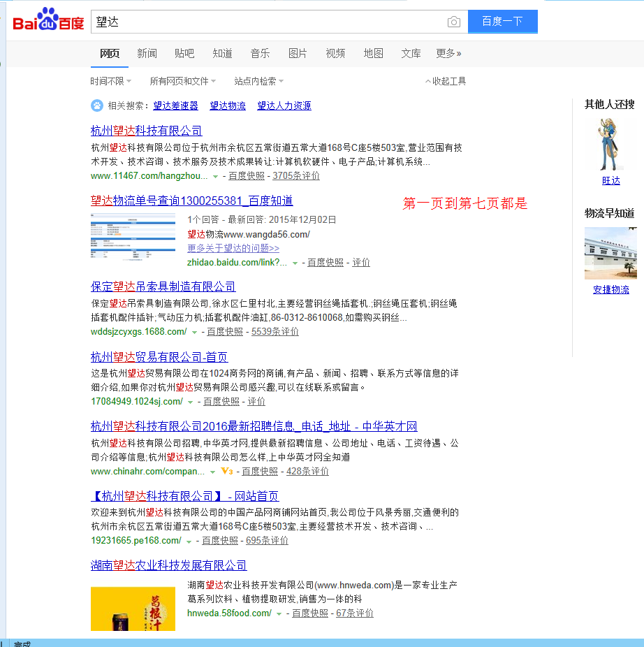Open the 安捷物流 sidebar link
Image resolution: width=644 pixels, height=647 pixels.
(611, 290)
